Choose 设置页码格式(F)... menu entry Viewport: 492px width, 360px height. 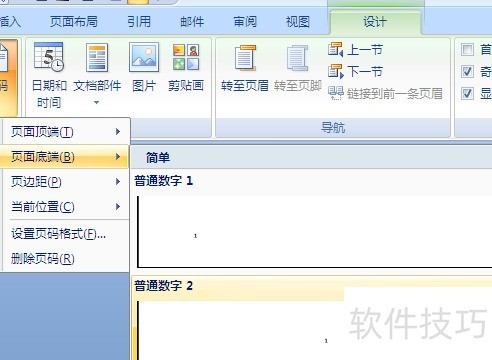click(x=65, y=234)
